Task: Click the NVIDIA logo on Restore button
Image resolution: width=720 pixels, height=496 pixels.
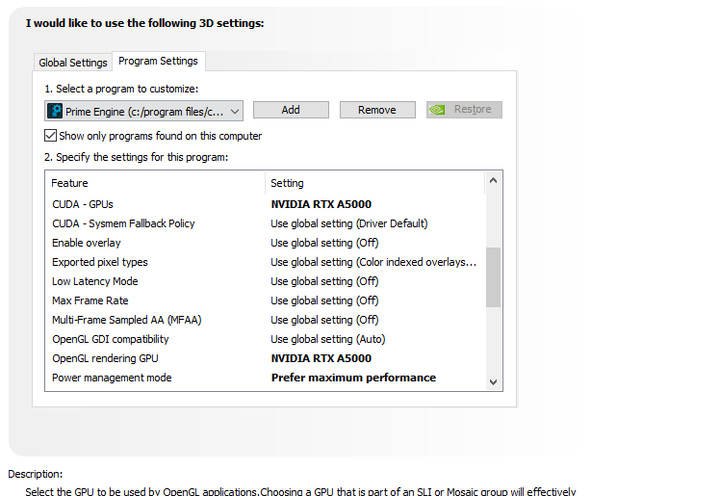Action: 438,110
